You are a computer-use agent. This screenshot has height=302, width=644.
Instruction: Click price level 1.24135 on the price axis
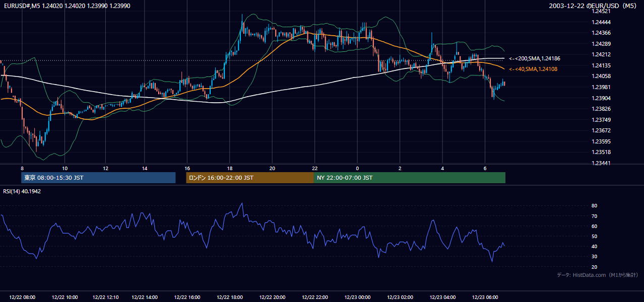(601, 65)
